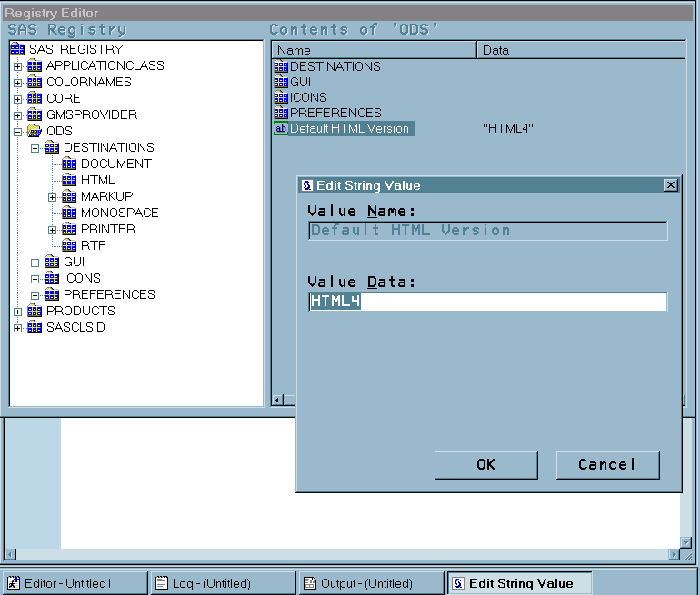Click the Cancel button
Screen dimensions: 700x595
pyautogui.click(x=607, y=465)
